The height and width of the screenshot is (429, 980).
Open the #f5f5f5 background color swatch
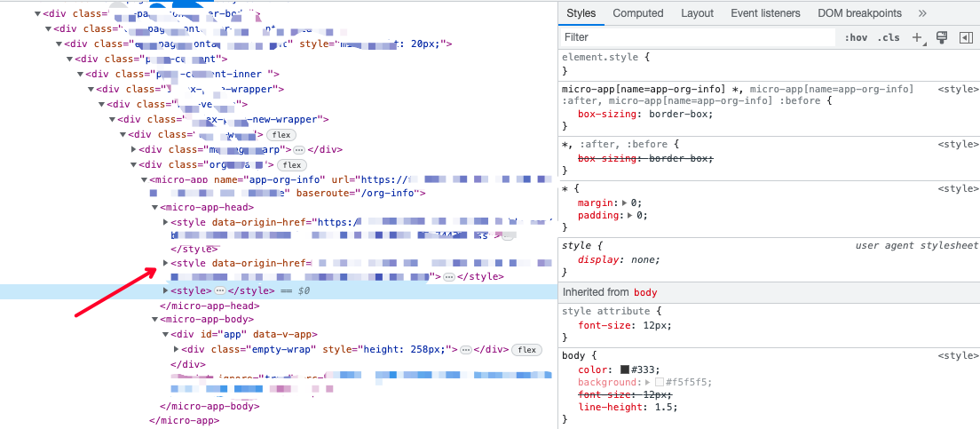tap(660, 382)
